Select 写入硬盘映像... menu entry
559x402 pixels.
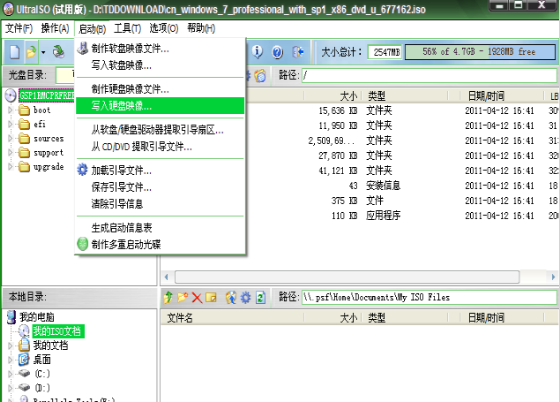click(160, 105)
